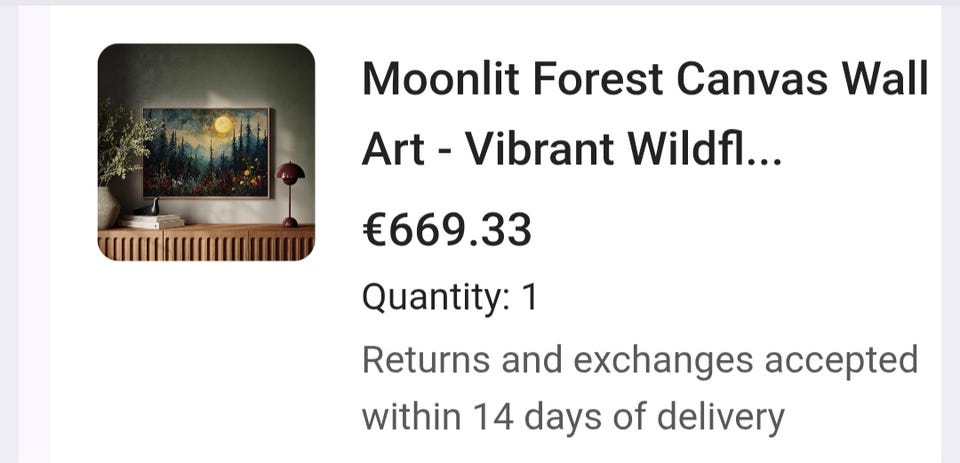The height and width of the screenshot is (463, 960).
Task: Click the number 1 beside Quantity
Action: coord(528,297)
